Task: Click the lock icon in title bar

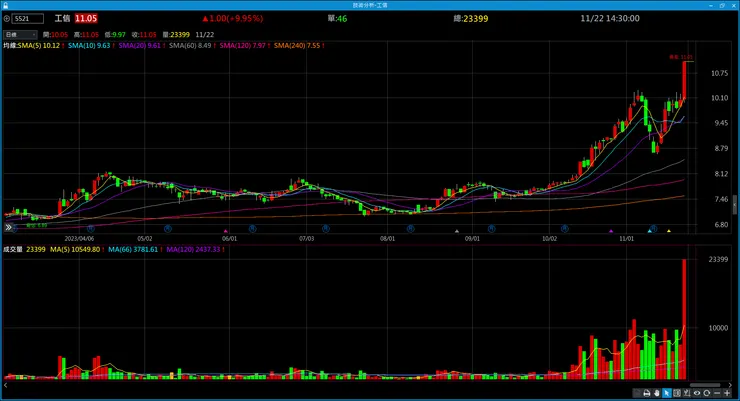Action: pos(5,5)
